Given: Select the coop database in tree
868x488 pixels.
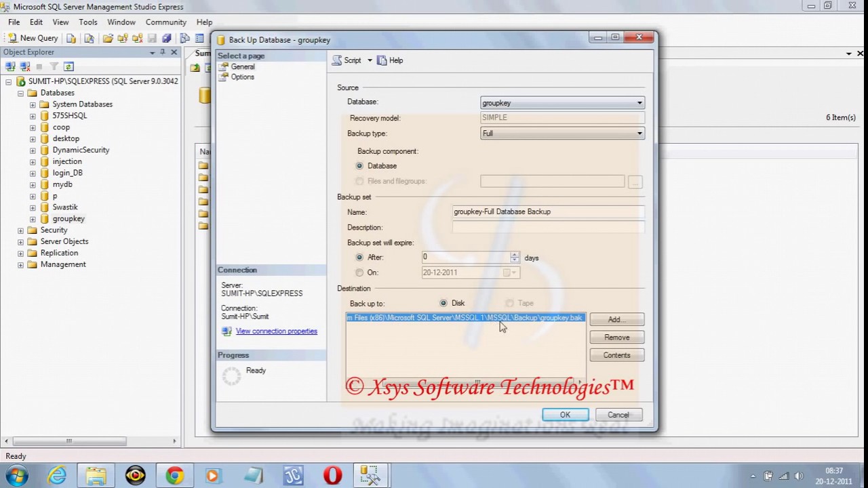Looking at the screenshot, I should tap(61, 127).
